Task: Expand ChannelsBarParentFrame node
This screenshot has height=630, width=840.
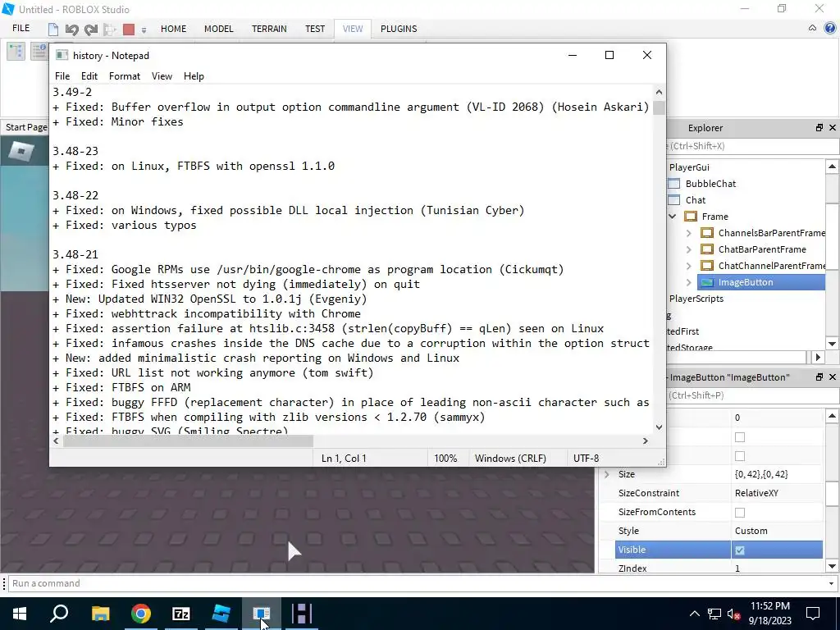Action: (689, 233)
